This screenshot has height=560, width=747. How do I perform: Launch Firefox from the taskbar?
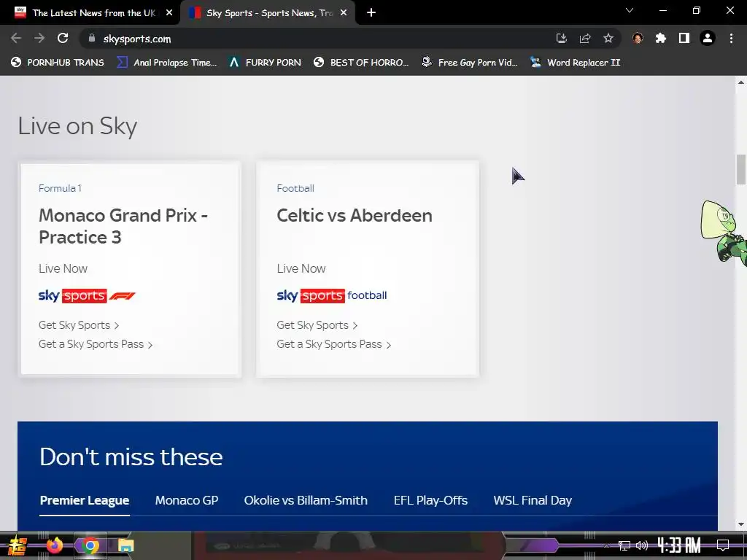click(55, 545)
